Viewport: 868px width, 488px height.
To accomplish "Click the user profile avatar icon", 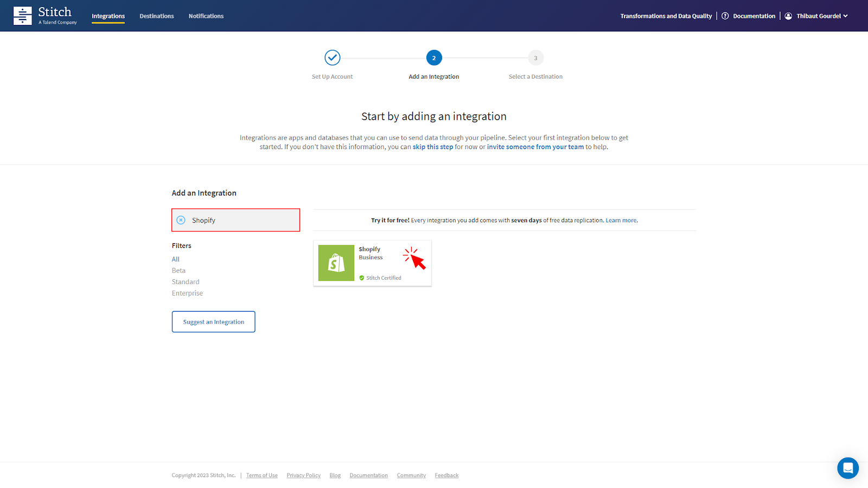I will (x=788, y=16).
